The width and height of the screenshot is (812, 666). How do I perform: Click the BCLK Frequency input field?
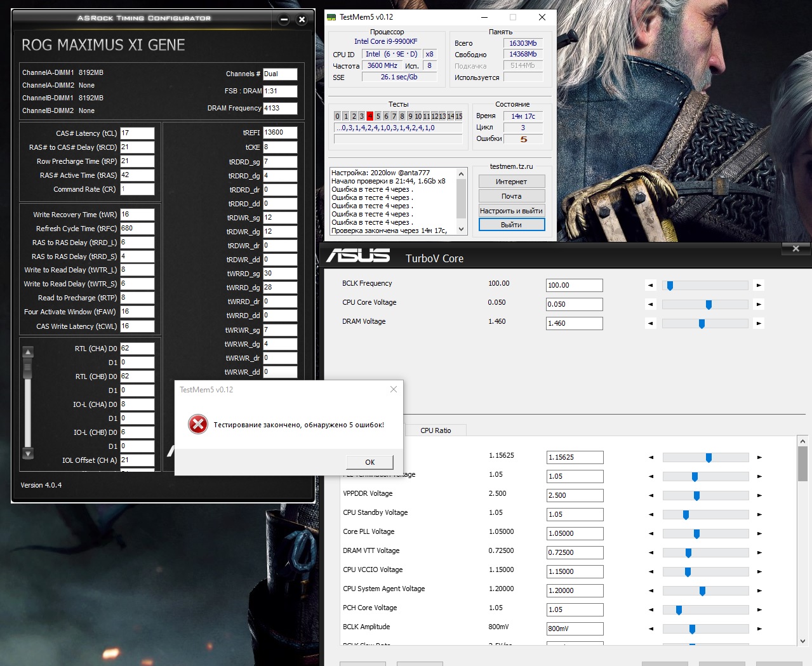pos(575,285)
